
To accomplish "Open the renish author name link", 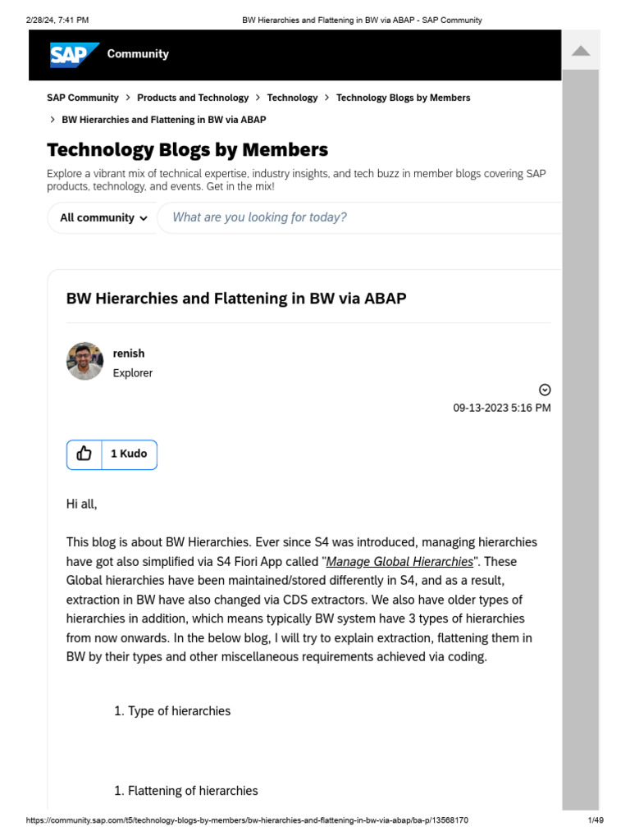I will pyautogui.click(x=129, y=354).
